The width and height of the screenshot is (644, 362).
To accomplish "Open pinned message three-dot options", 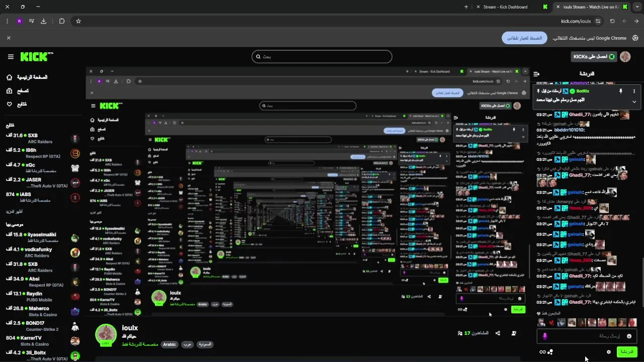I will click(x=634, y=91).
